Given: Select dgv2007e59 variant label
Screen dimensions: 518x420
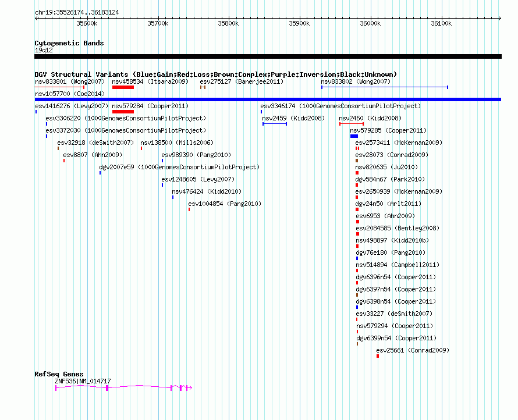Looking at the screenshot, I should click(x=179, y=167).
